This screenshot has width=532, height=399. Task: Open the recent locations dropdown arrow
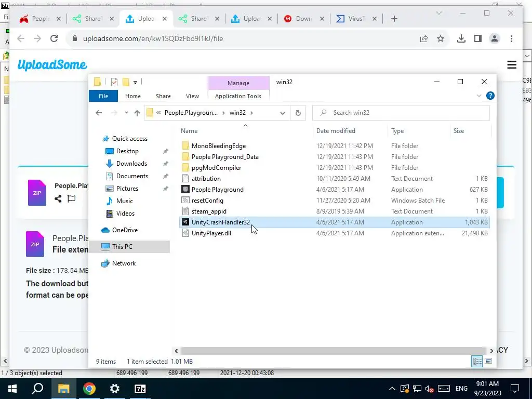point(126,113)
